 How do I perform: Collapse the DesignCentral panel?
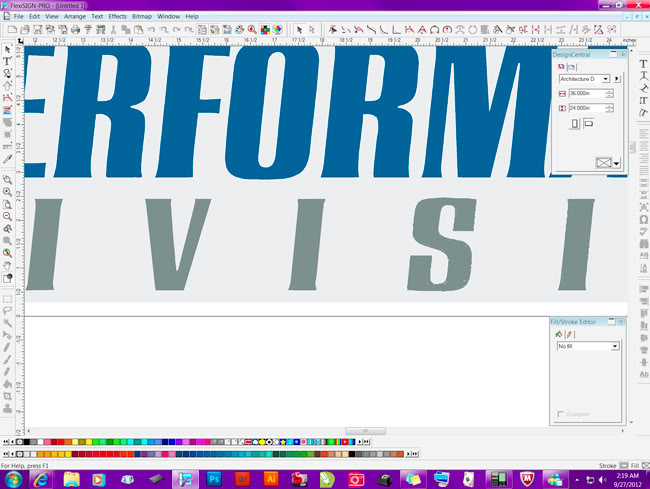tap(613, 54)
